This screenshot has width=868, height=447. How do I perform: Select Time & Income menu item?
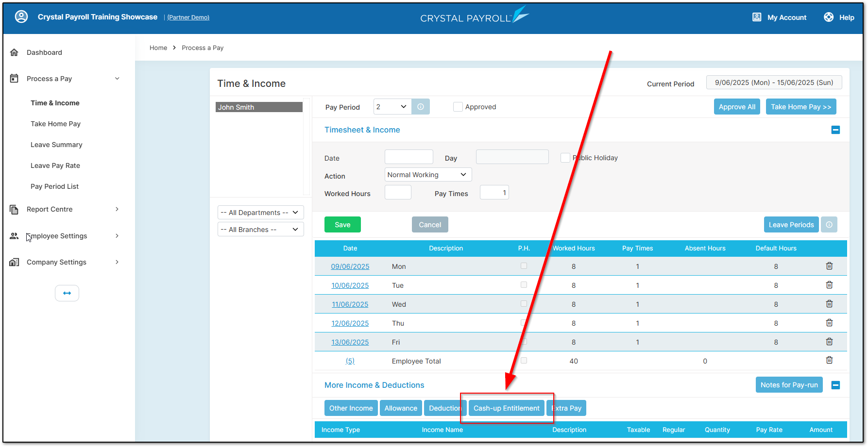pos(55,103)
